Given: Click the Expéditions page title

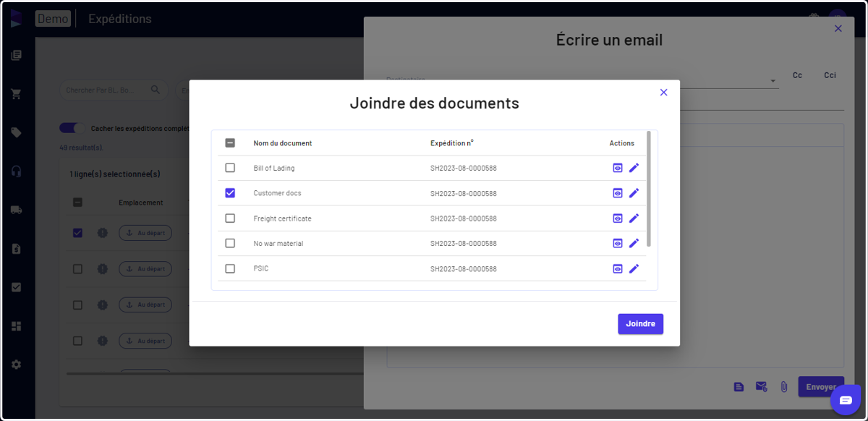Looking at the screenshot, I should coord(120,19).
